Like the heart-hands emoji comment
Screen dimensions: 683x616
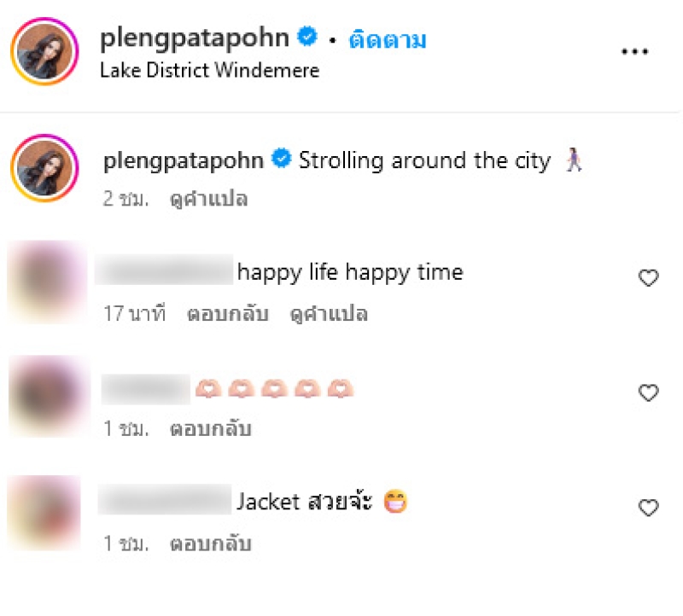(x=648, y=392)
